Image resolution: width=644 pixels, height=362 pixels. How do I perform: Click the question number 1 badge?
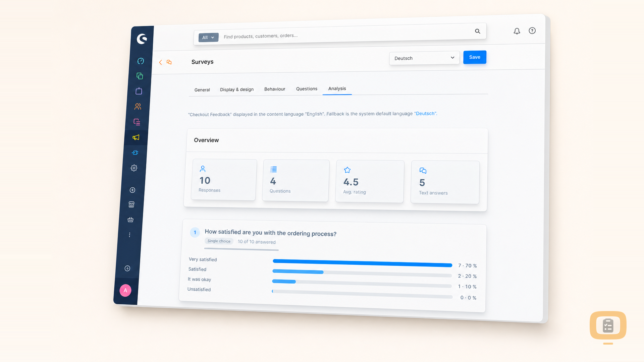tap(195, 232)
